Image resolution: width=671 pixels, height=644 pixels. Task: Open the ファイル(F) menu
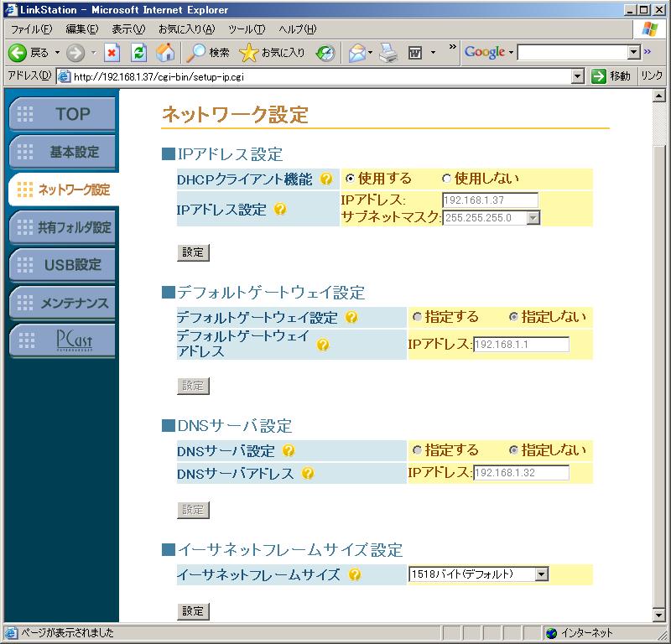(x=31, y=29)
